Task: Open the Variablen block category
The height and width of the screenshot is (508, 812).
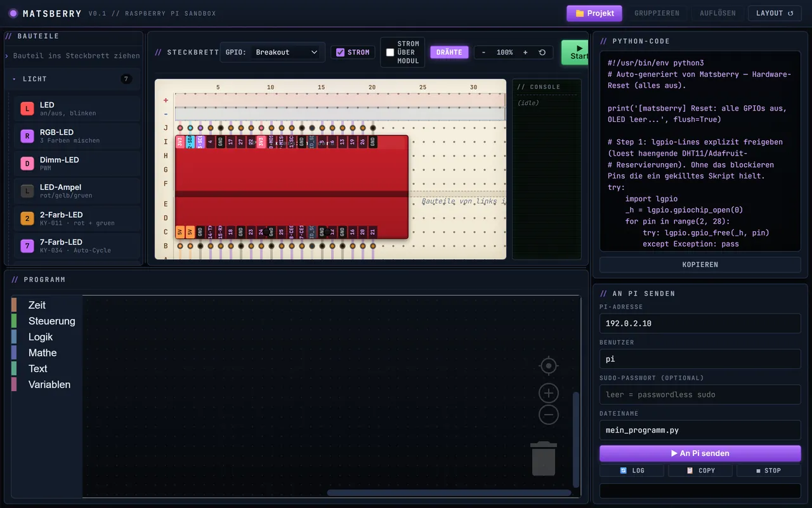Action: (47, 385)
